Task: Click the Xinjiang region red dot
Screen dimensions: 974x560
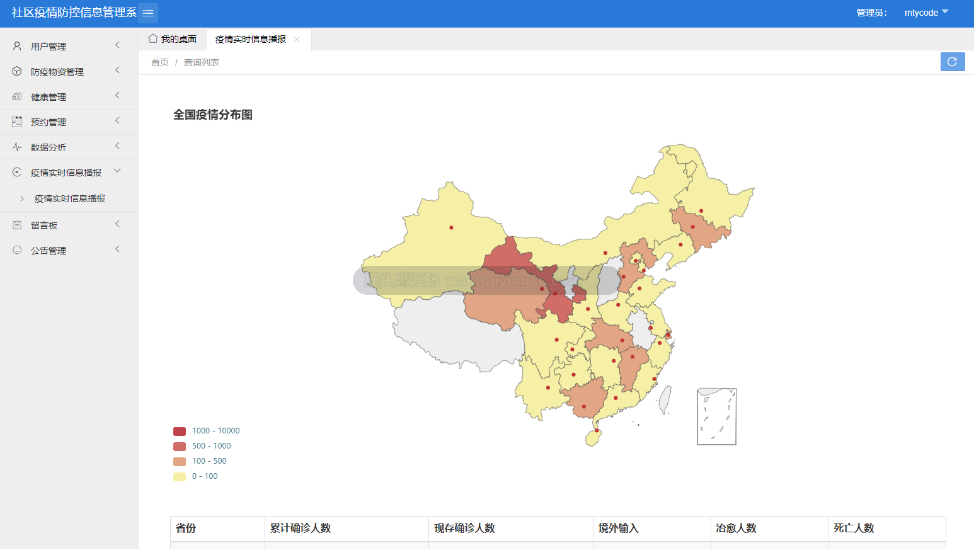Action: pos(451,227)
